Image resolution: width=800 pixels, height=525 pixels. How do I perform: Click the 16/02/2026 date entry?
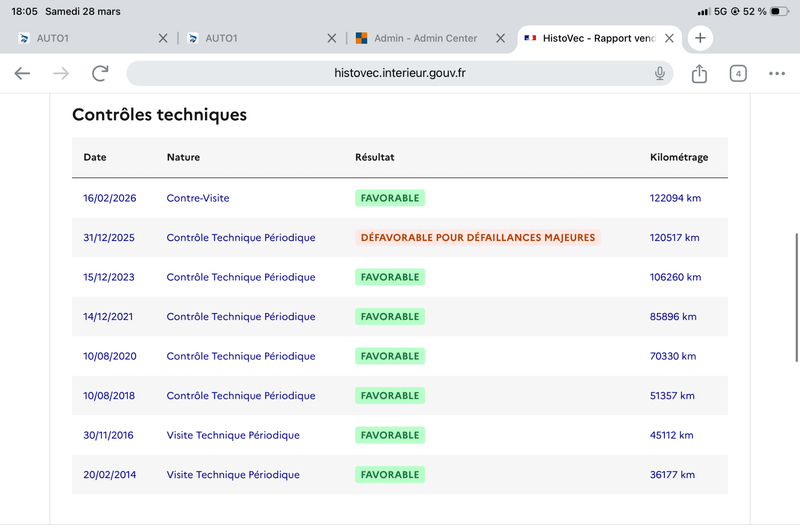point(109,198)
